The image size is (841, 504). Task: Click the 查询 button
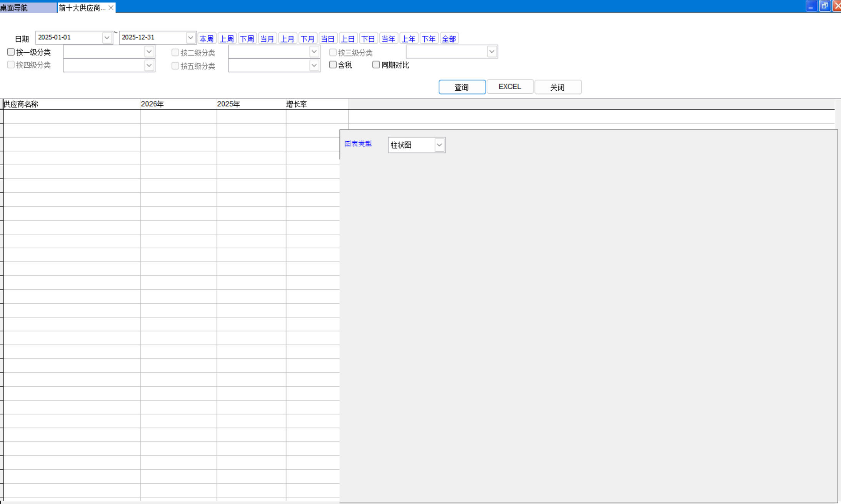click(x=462, y=87)
